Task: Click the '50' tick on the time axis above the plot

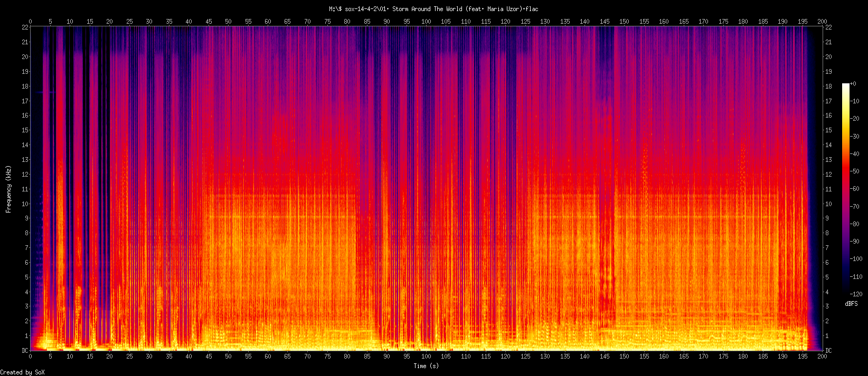Action: (228, 22)
